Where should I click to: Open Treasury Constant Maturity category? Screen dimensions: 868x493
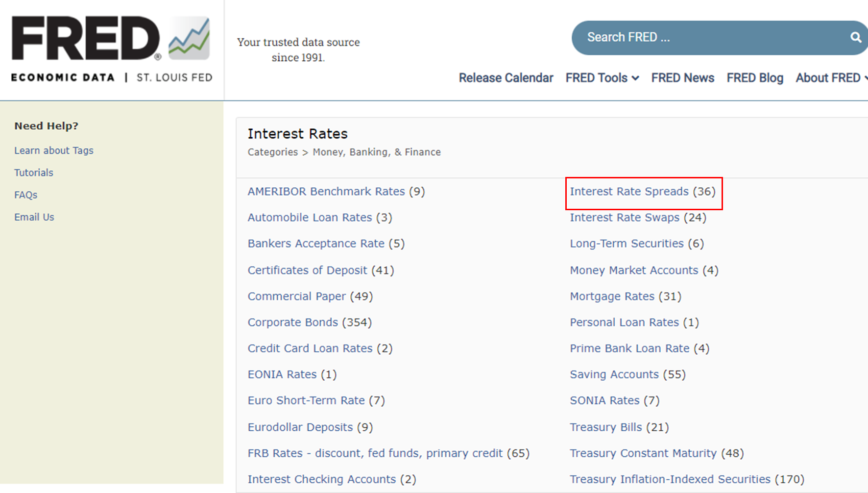[x=643, y=453]
